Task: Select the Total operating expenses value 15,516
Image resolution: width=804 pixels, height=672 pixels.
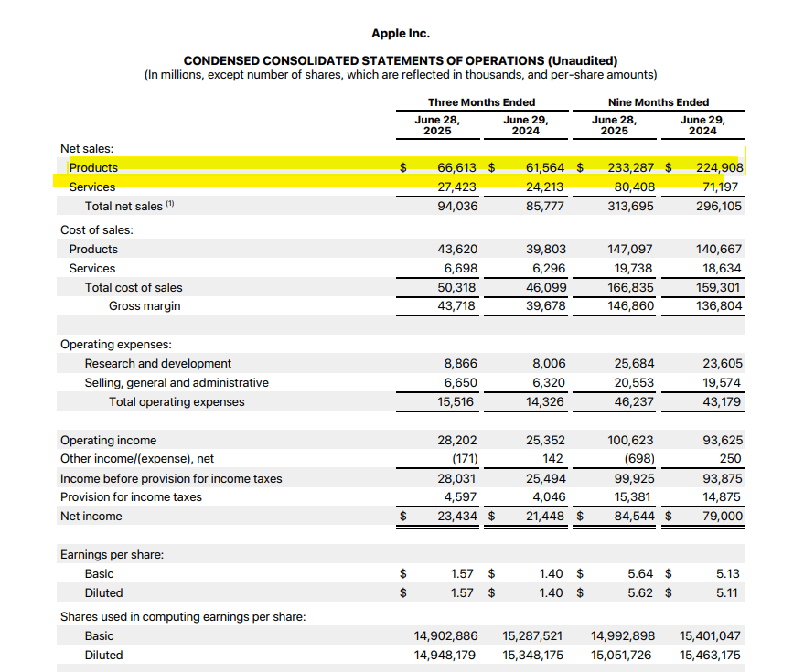Action: point(456,402)
